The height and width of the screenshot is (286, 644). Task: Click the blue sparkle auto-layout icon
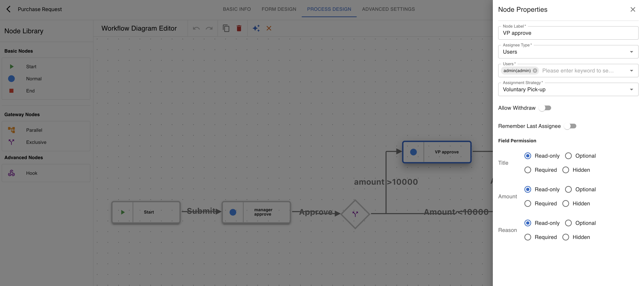(256, 28)
